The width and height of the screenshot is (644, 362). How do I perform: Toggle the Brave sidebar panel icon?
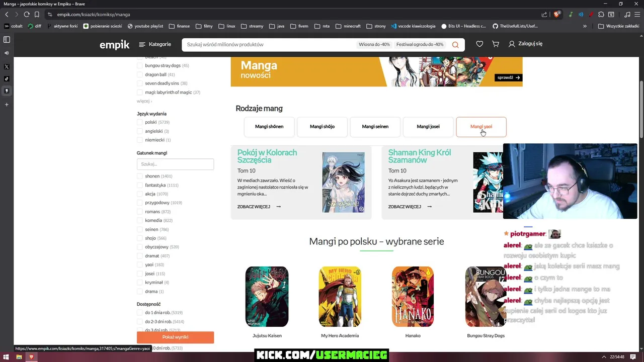coord(7,39)
